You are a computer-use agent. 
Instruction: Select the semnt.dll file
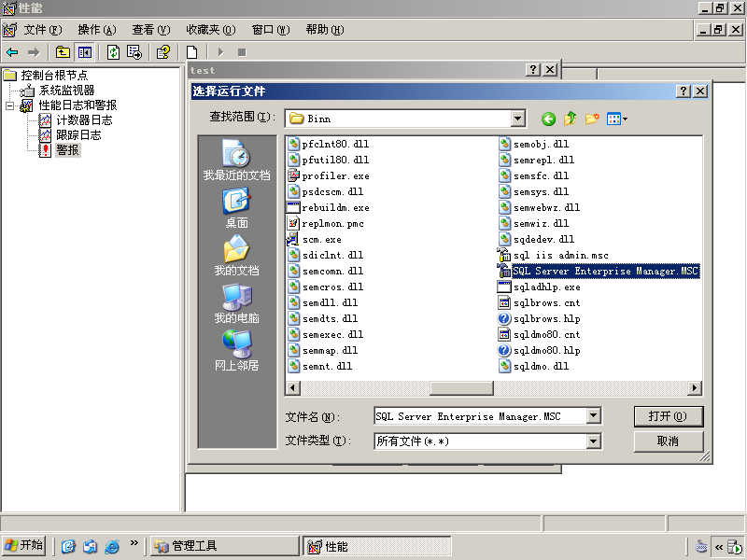(x=320, y=366)
